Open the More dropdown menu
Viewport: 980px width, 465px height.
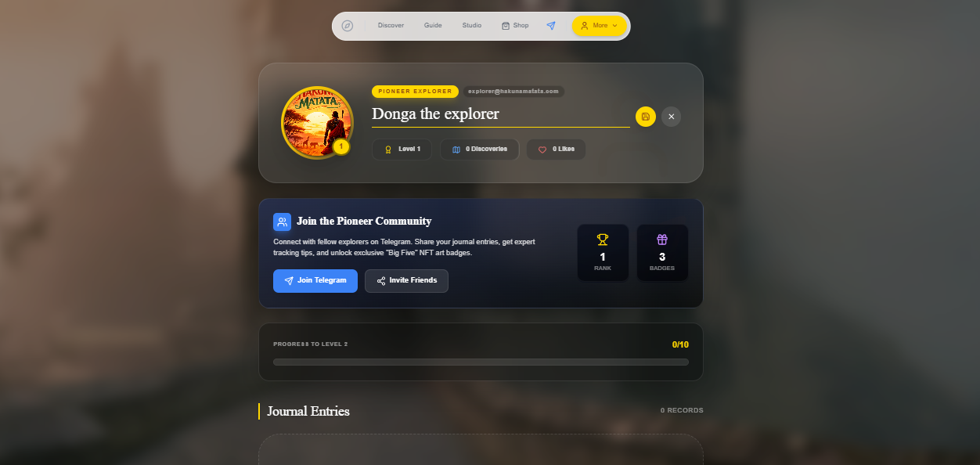(x=599, y=26)
